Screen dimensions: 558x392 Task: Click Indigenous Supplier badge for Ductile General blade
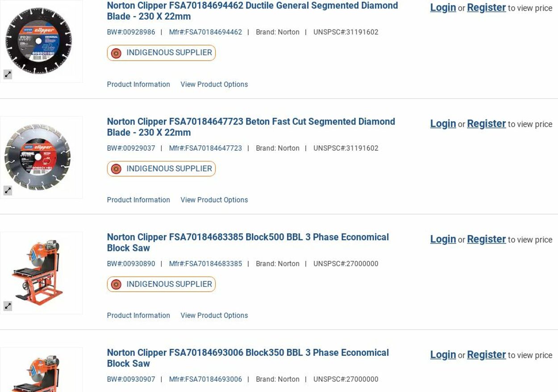click(x=161, y=53)
